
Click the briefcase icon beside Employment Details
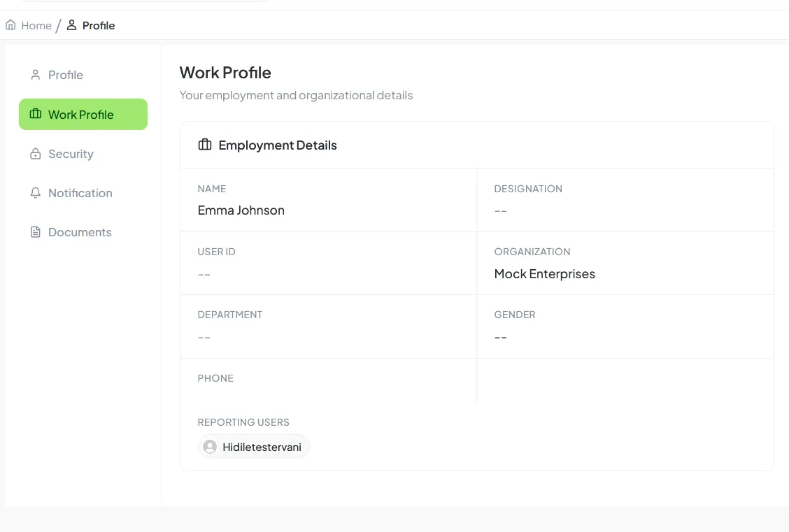pos(204,144)
